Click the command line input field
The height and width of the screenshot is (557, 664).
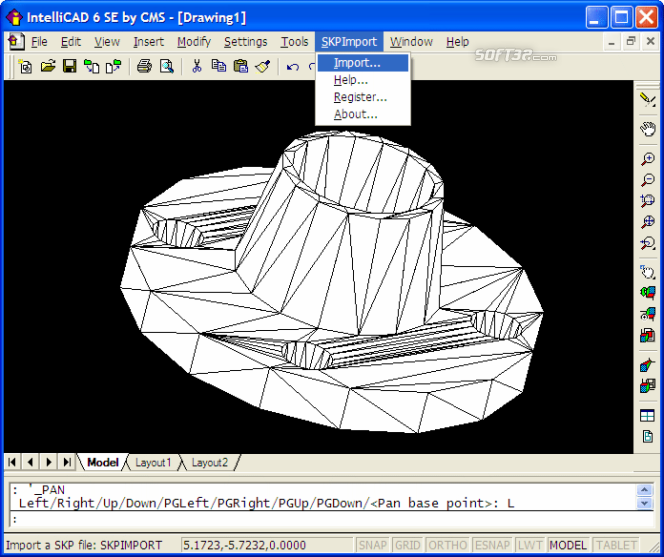coord(332,519)
